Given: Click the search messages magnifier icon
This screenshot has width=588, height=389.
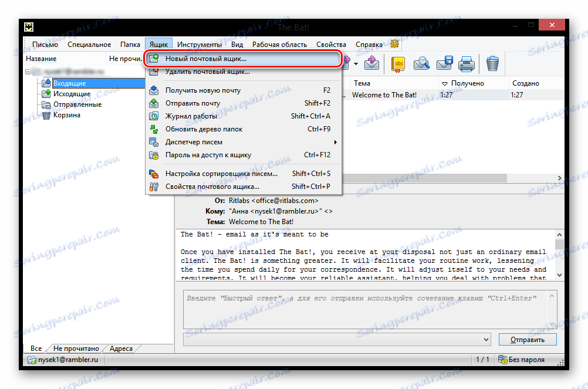Looking at the screenshot, I should point(421,63).
